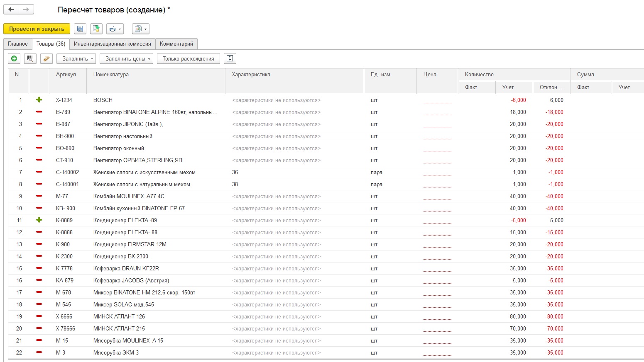Click the green add row icon
This screenshot has height=362, width=644.
[x=14, y=58]
